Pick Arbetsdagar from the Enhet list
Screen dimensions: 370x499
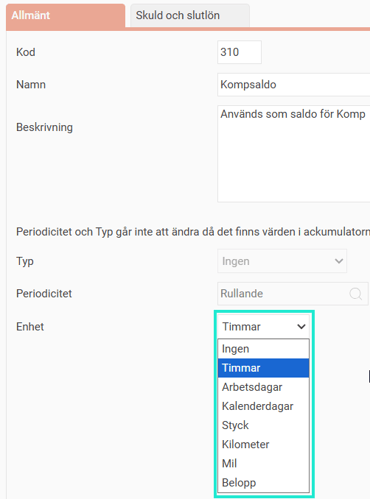[264, 387]
